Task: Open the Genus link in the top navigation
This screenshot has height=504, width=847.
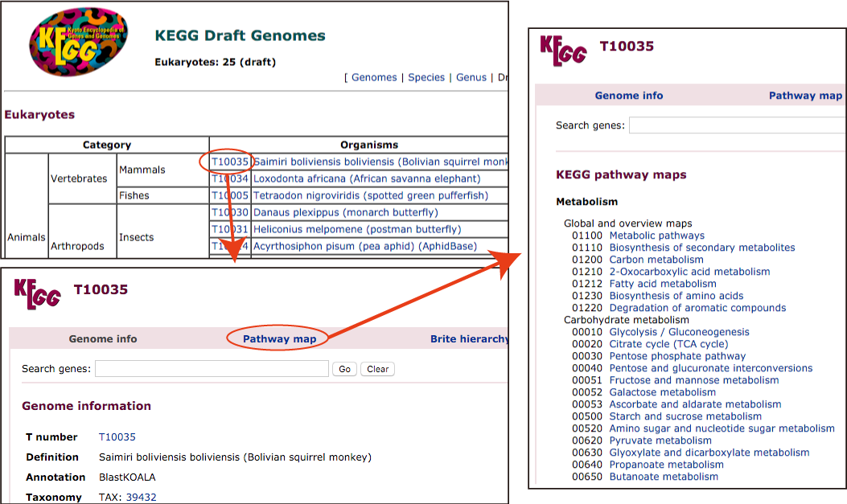Action: pos(471,77)
